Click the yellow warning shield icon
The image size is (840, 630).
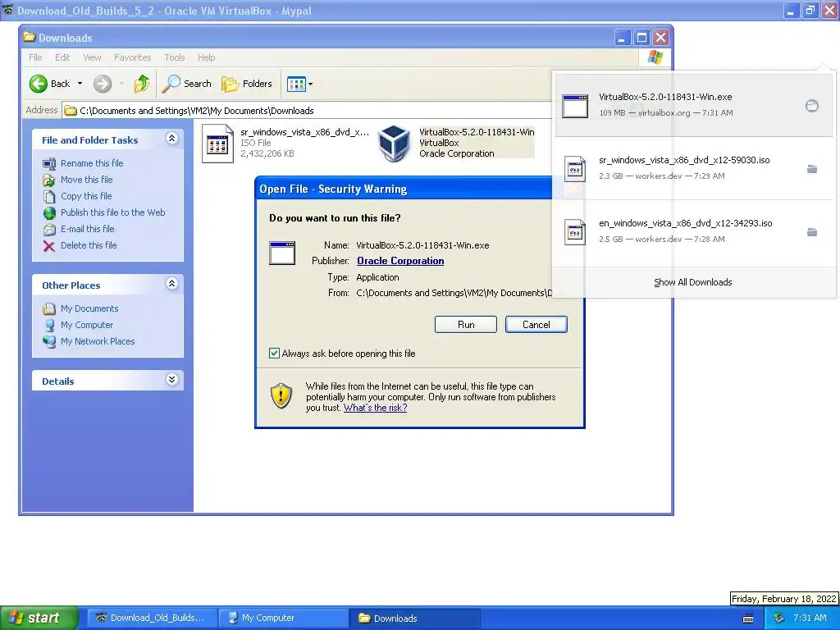coord(281,395)
